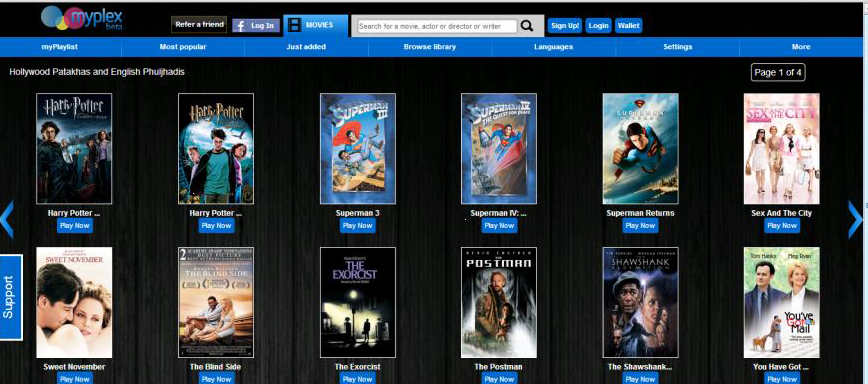The height and width of the screenshot is (384, 868).
Task: Click the Refer a friend button
Action: pyautogui.click(x=199, y=25)
